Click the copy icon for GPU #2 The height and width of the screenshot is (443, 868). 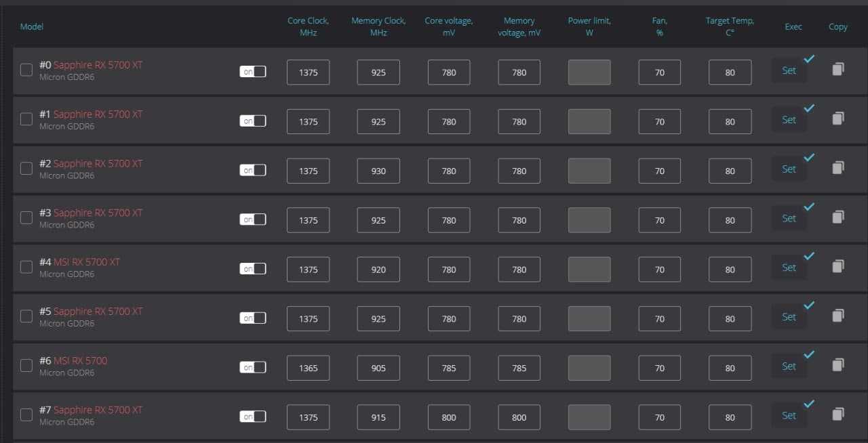pos(837,168)
